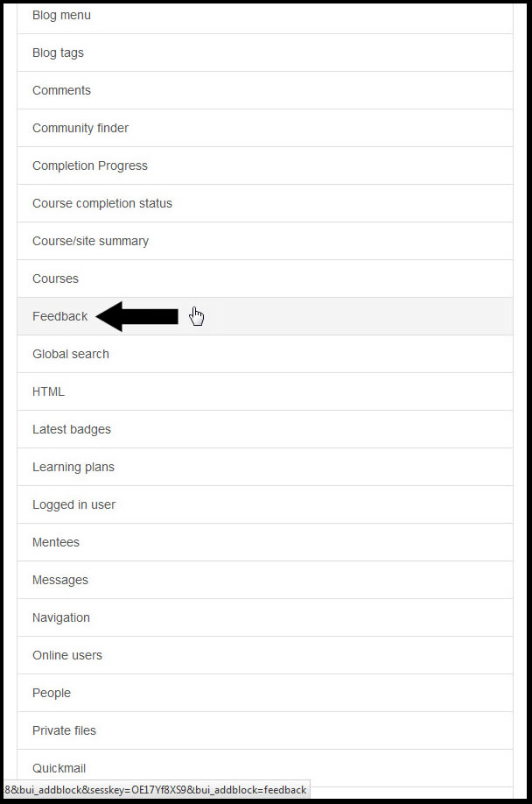Select the Courses block
Image resolution: width=532 pixels, height=804 pixels.
pos(265,279)
